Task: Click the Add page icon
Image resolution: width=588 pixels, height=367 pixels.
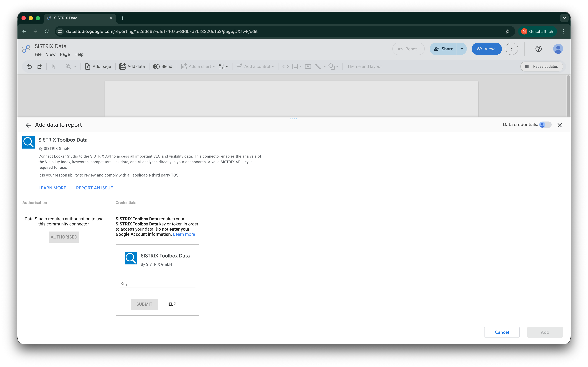Action: (88, 67)
